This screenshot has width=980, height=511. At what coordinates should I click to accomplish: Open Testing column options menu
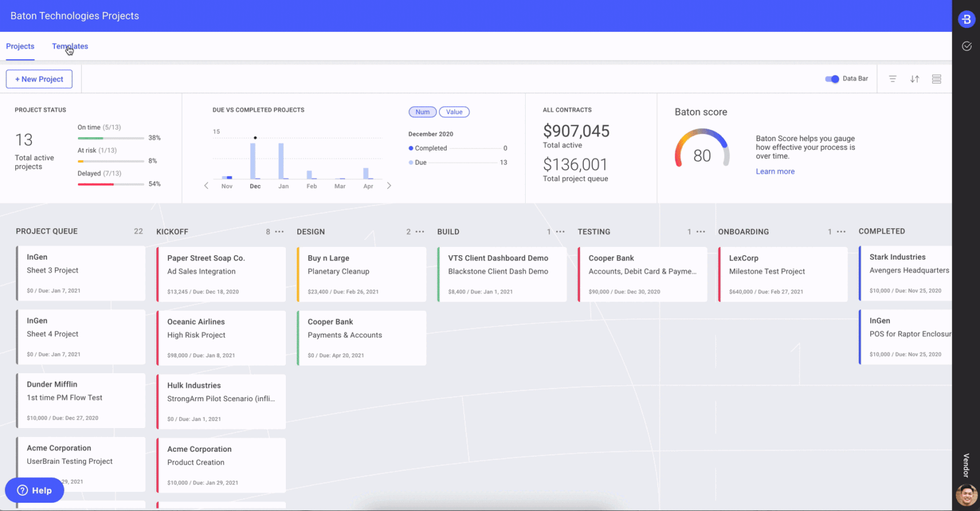pos(701,232)
